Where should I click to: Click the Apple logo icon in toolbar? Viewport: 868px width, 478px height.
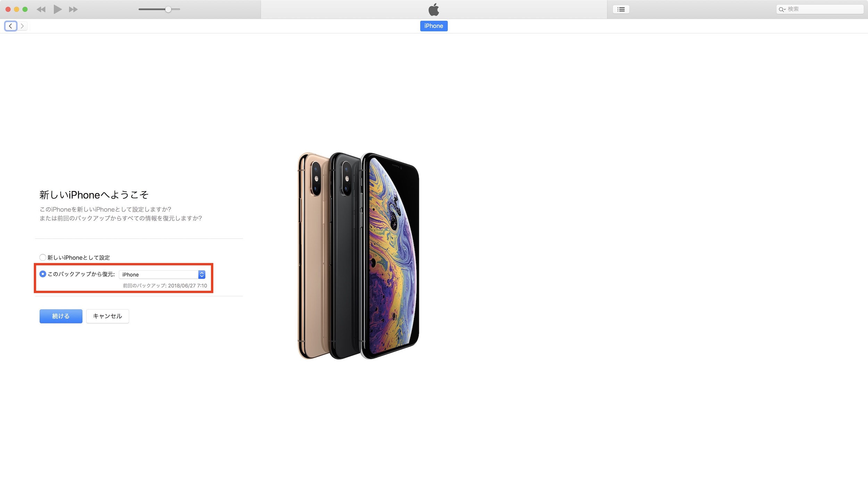(x=434, y=9)
